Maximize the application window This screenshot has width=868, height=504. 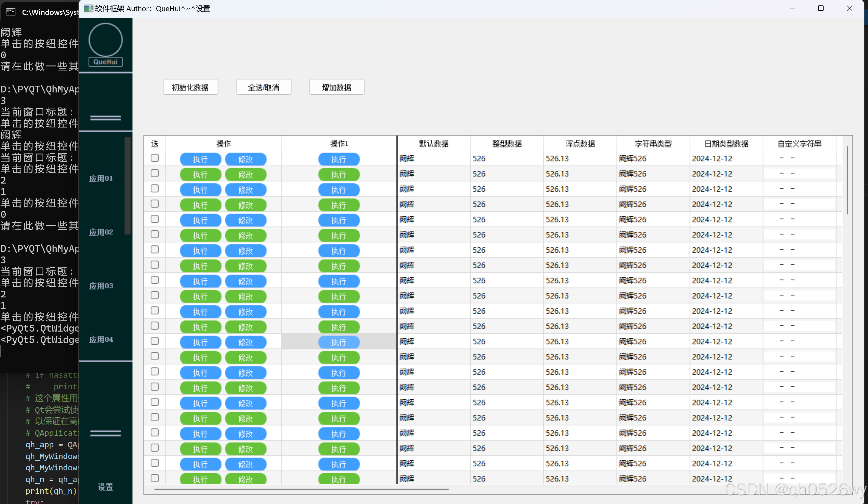coord(821,8)
